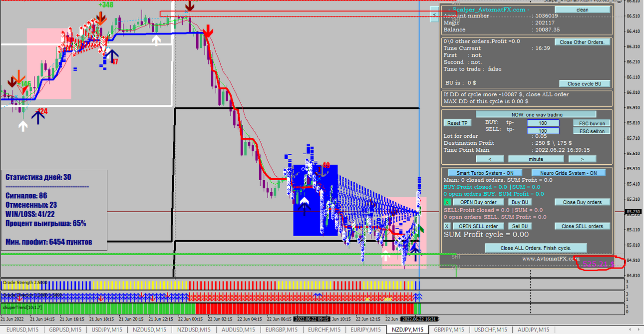Click the 'minute' time unit selector
Image resolution: width=644 pixels, height=334 pixels.
pos(536,159)
